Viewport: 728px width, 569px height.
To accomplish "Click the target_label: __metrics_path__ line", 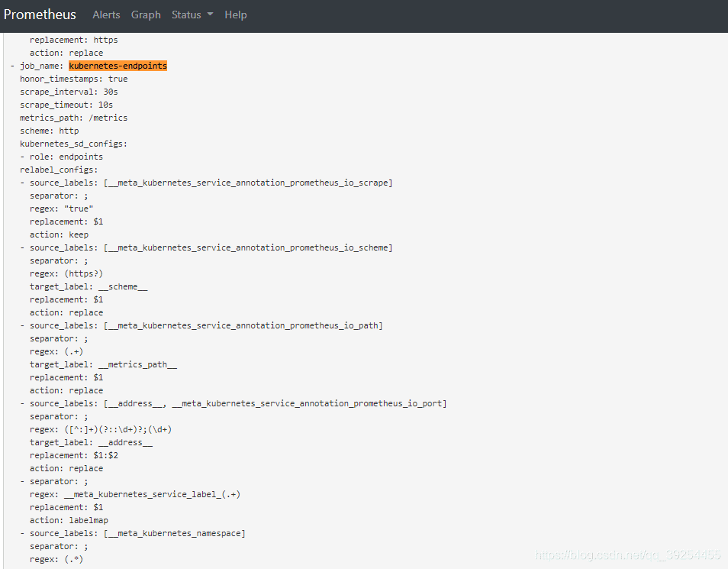I will tap(103, 364).
